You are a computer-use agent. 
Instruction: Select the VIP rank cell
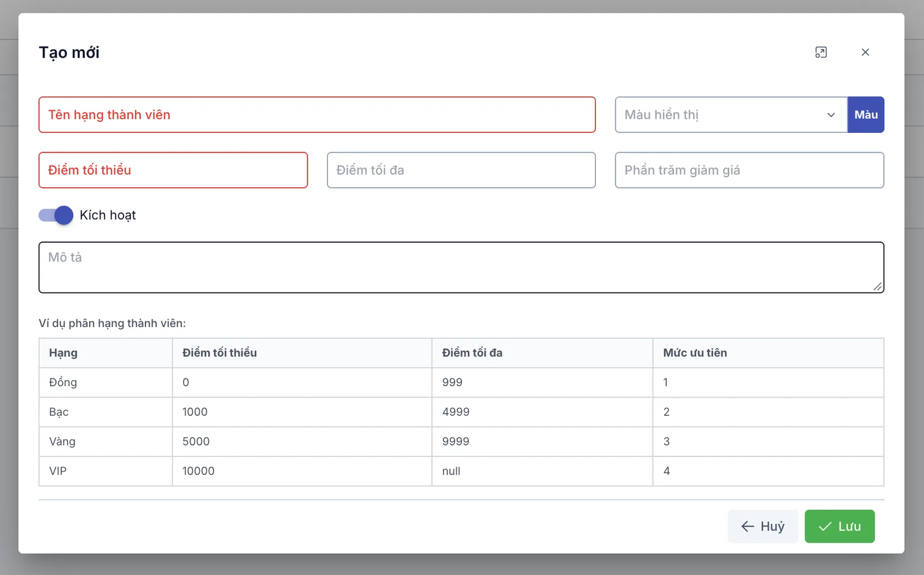point(106,471)
